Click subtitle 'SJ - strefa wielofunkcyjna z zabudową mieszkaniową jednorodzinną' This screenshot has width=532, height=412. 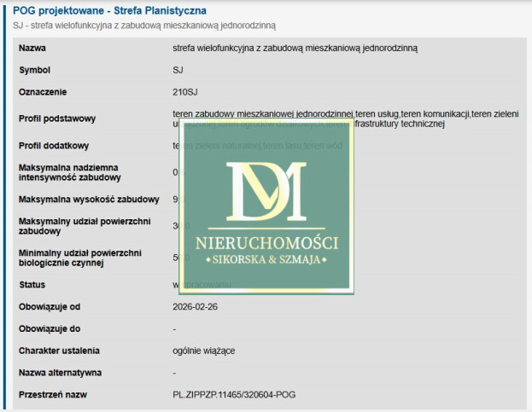144,26
